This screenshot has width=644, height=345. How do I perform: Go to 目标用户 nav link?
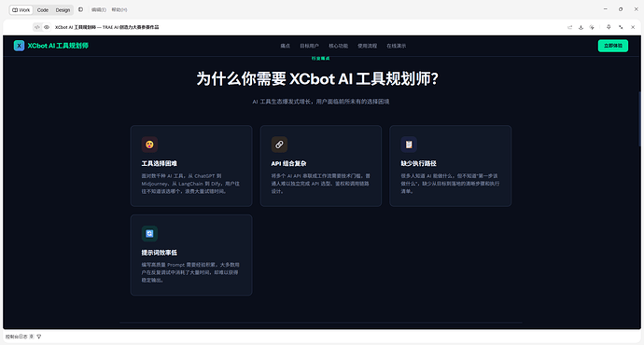point(309,46)
